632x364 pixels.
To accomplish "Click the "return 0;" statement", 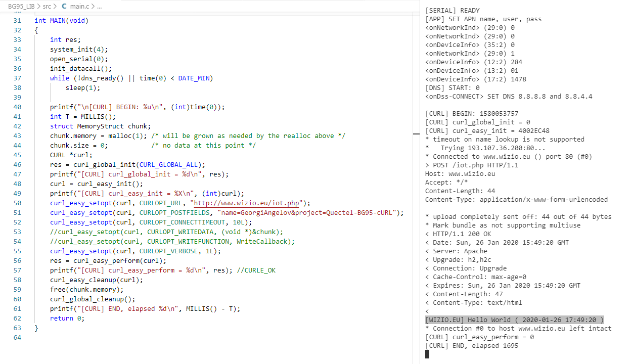I will click(67, 318).
